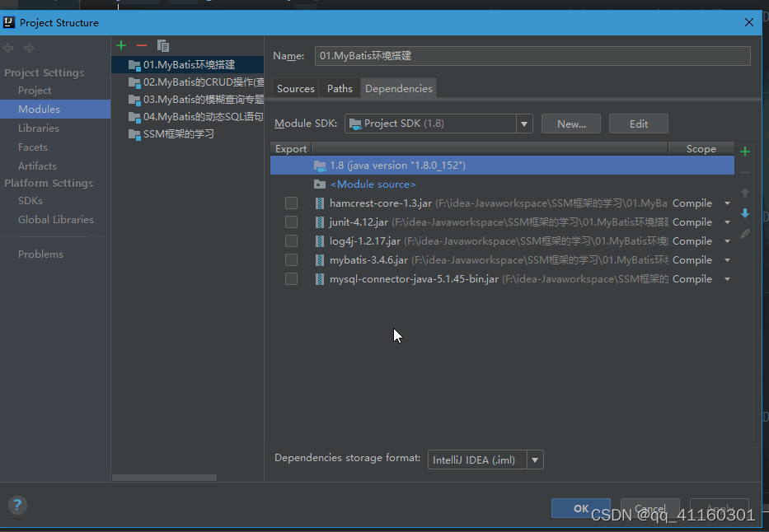Click the Edit SDK button
The height and width of the screenshot is (532, 769).
tap(639, 124)
